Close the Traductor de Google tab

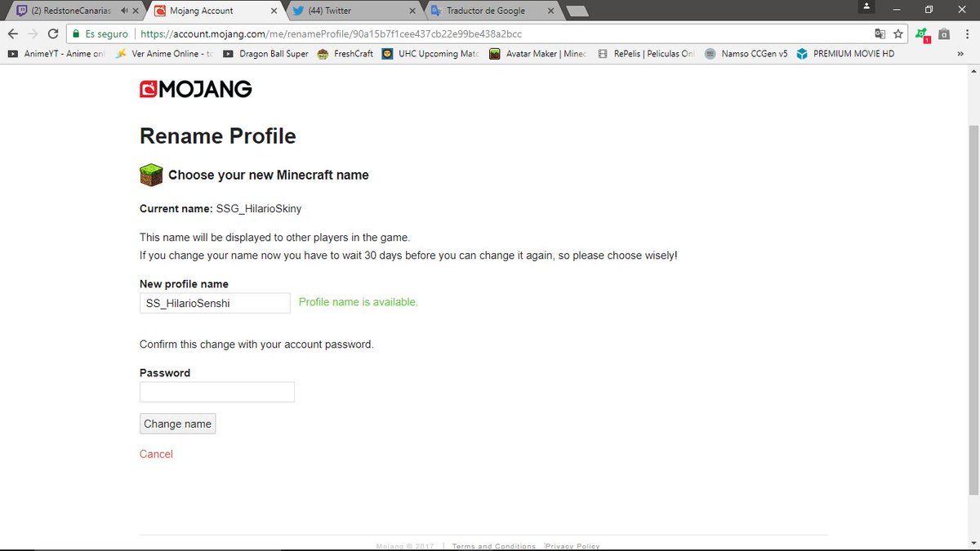pyautogui.click(x=552, y=11)
